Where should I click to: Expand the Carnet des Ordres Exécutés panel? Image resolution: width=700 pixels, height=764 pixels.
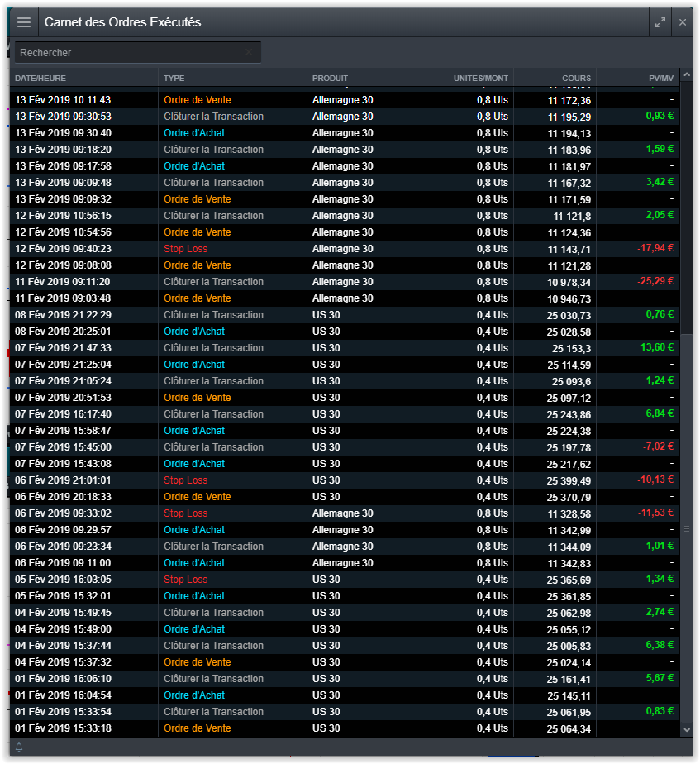coord(660,22)
